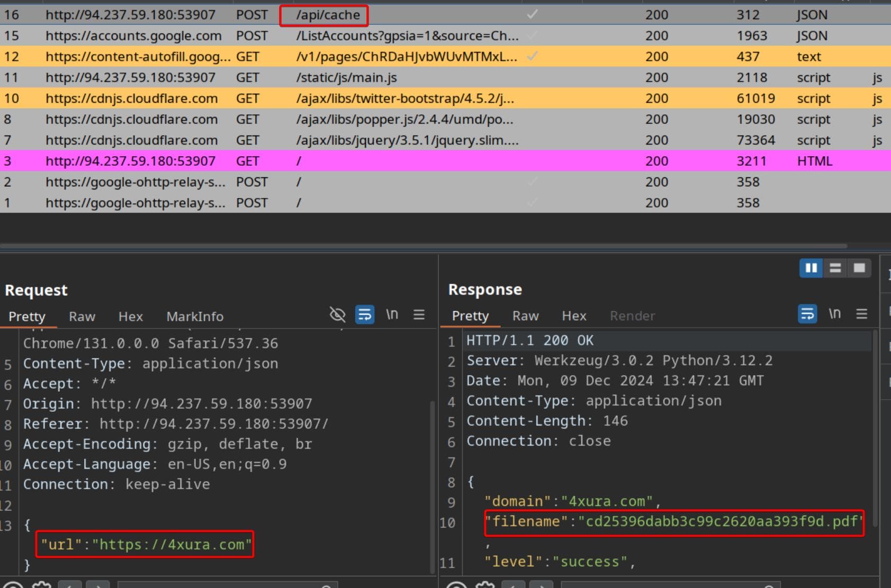Image resolution: width=891 pixels, height=588 pixels.
Task: Select the /static/js/main.js request row
Action: point(346,77)
